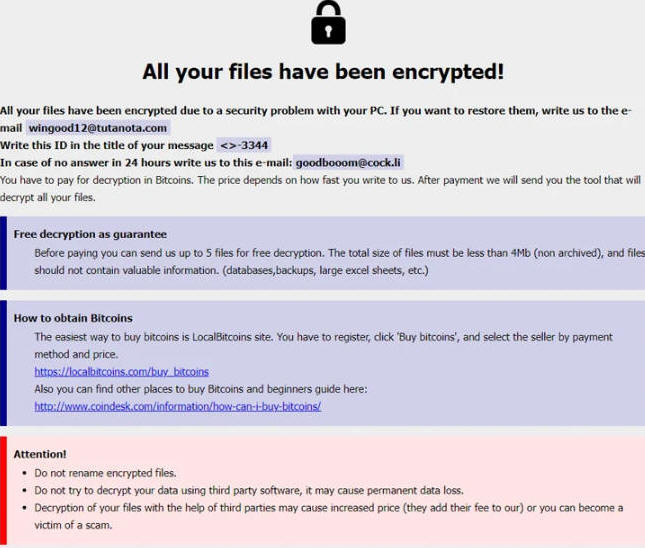Click the 'Also you can find other places' line

pos(201,389)
